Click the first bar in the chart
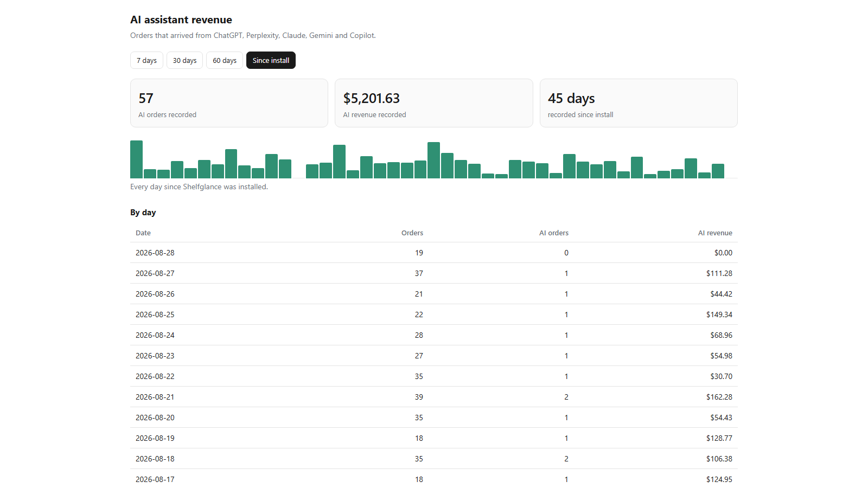The image size is (868, 488). [x=136, y=159]
